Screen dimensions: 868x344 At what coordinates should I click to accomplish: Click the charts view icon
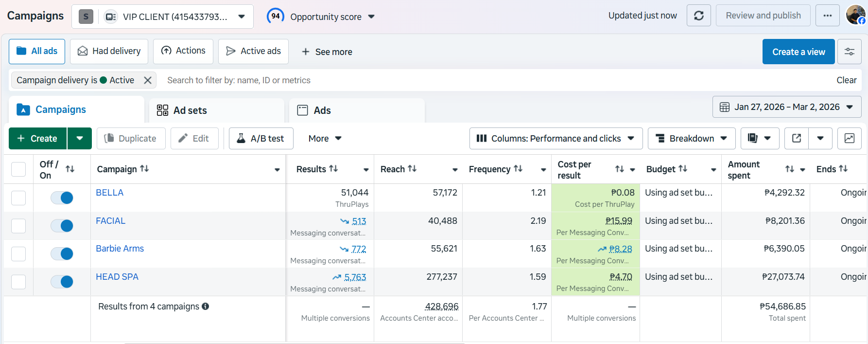tap(849, 139)
